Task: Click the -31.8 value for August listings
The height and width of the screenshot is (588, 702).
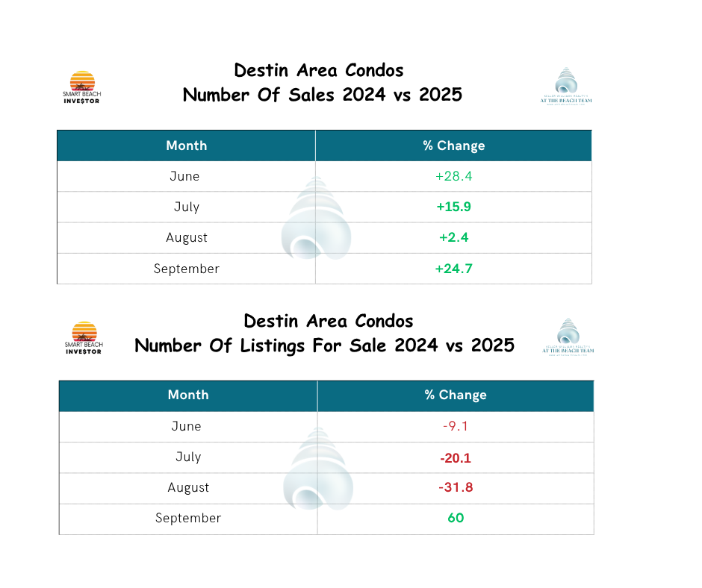Action: pyautogui.click(x=456, y=487)
